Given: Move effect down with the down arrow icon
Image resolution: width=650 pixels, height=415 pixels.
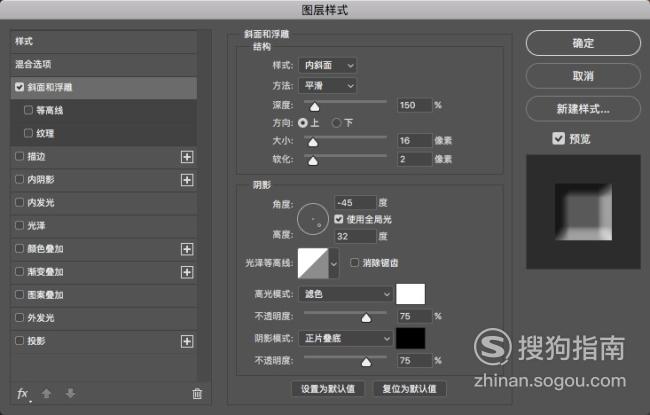Looking at the screenshot, I should click(70, 393).
